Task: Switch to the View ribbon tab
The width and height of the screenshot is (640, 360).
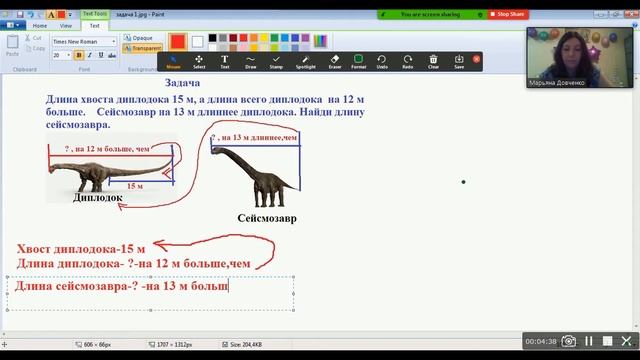Action: 66,26
